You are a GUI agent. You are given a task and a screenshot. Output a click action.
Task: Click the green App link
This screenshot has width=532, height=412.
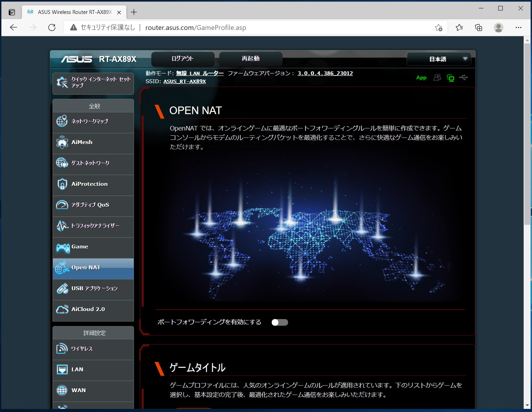(x=421, y=78)
